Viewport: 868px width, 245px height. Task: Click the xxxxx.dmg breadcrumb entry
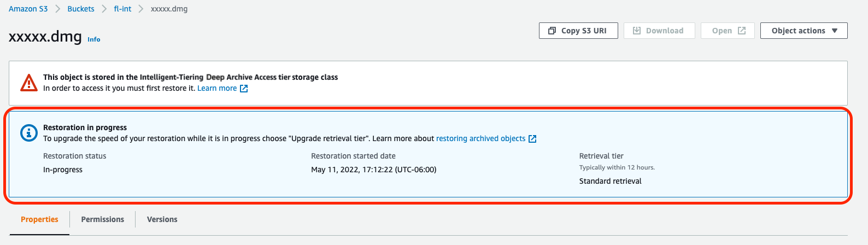[x=169, y=9]
